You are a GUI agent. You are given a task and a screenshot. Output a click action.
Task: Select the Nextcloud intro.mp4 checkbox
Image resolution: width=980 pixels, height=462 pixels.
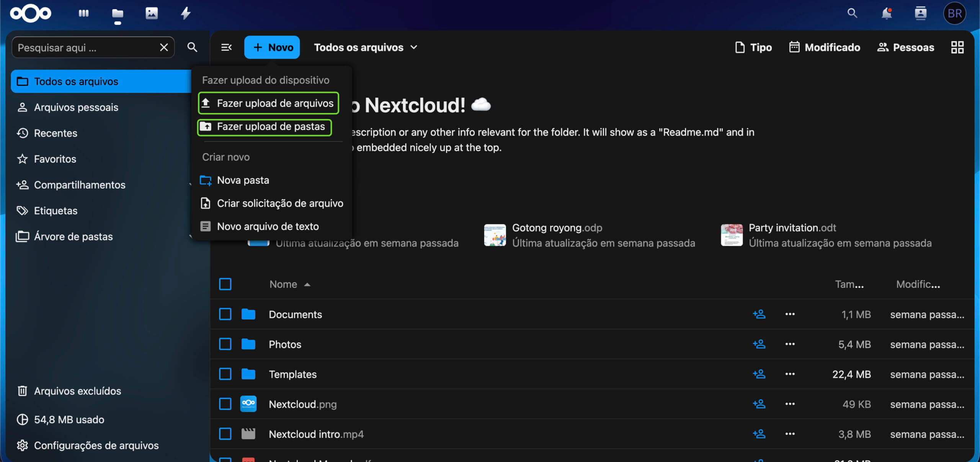(225, 434)
